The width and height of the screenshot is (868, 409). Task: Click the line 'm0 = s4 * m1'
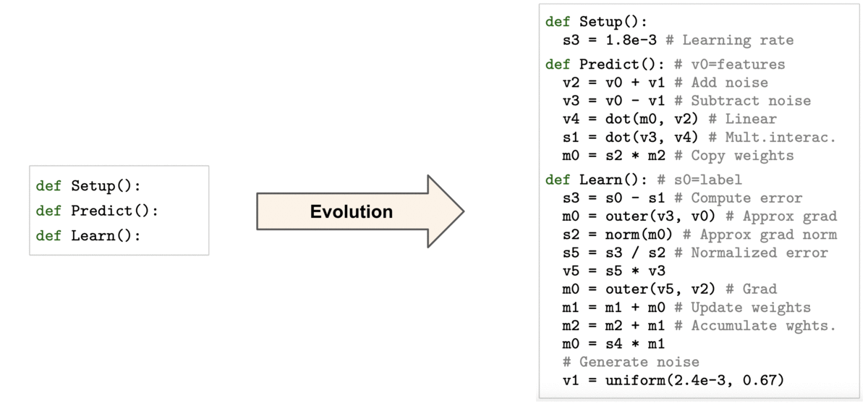pyautogui.click(x=613, y=343)
